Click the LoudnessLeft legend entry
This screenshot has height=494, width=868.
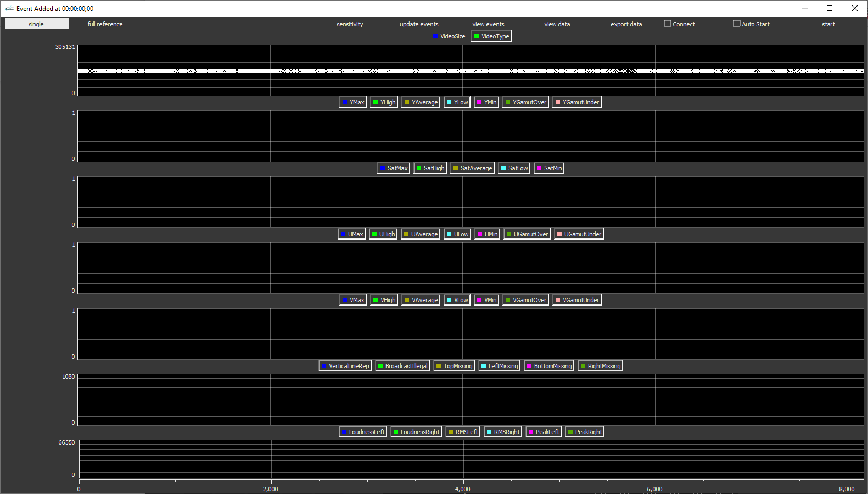coord(363,432)
